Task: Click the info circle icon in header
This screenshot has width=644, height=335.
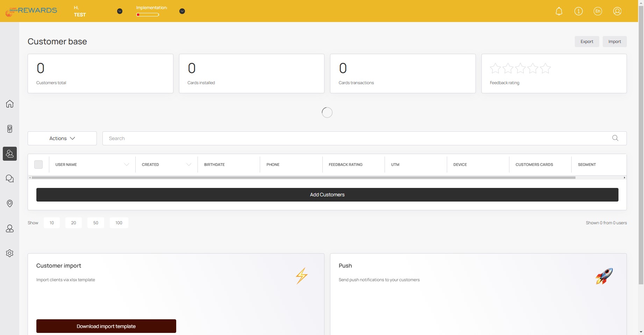Action: [579, 11]
